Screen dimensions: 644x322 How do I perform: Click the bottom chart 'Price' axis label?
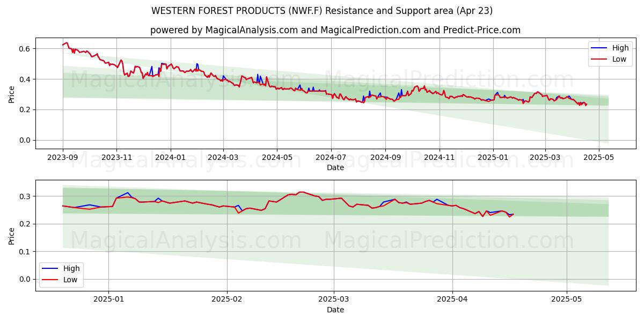tap(11, 236)
